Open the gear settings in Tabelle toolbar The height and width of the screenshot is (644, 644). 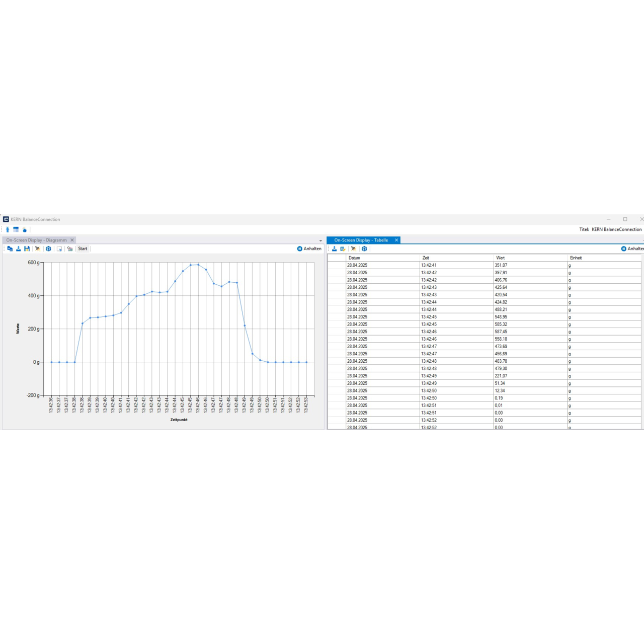[364, 249]
